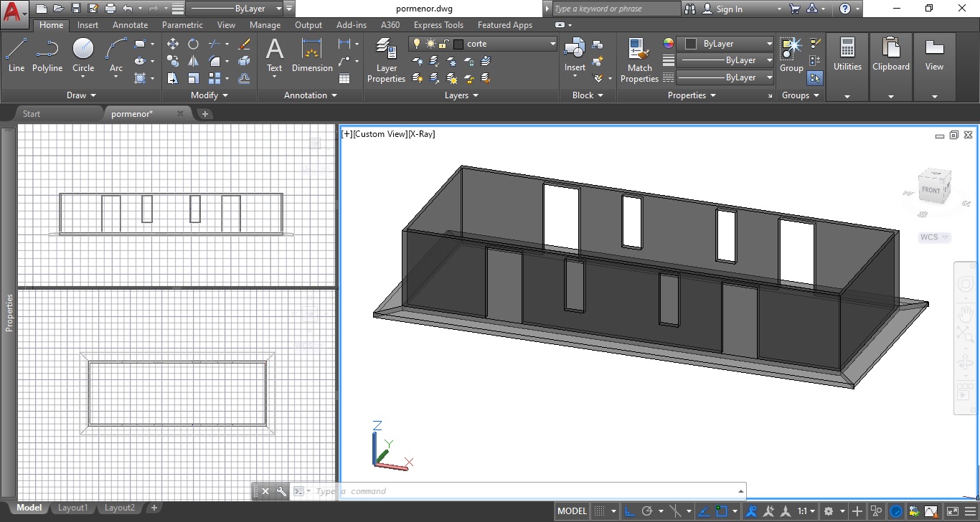Open the Parametric ribbon tab
Image resolution: width=980 pixels, height=522 pixels.
pos(182,25)
